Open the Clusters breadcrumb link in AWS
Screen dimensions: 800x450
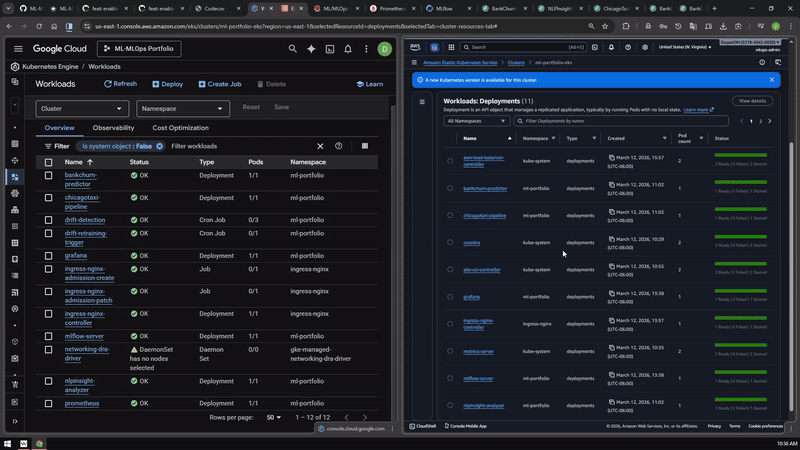coord(516,63)
